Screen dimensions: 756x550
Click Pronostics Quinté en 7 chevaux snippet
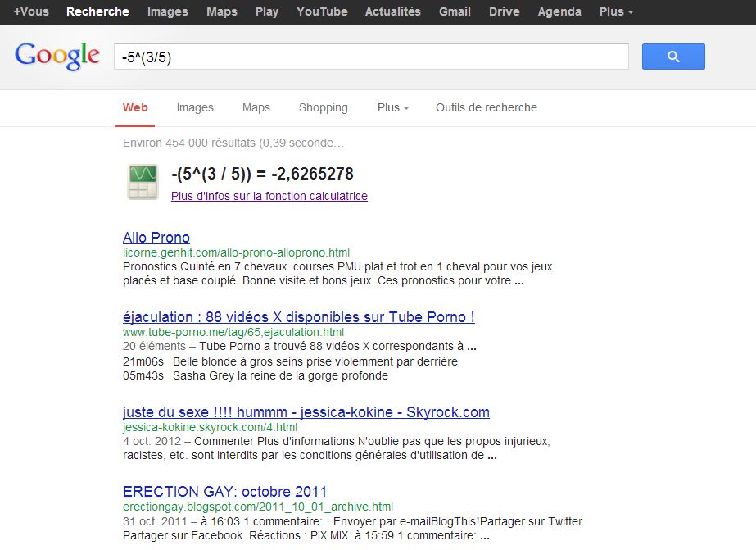[x=337, y=274]
